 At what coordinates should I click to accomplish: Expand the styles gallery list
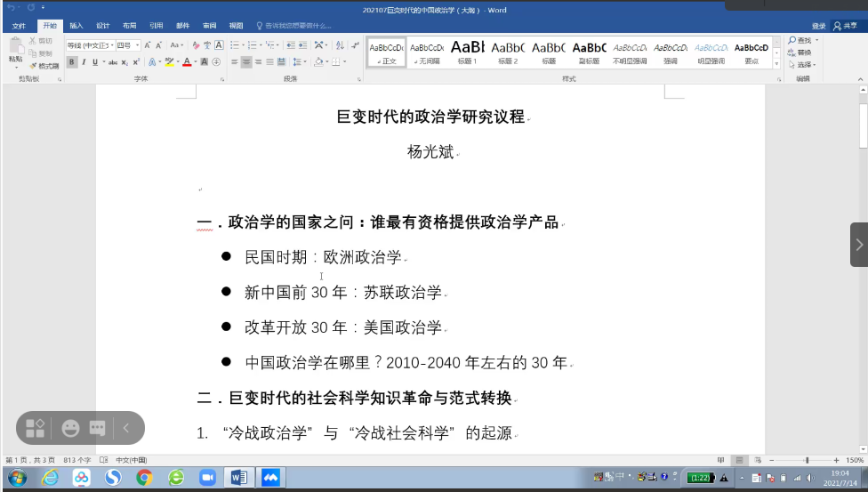tap(776, 65)
